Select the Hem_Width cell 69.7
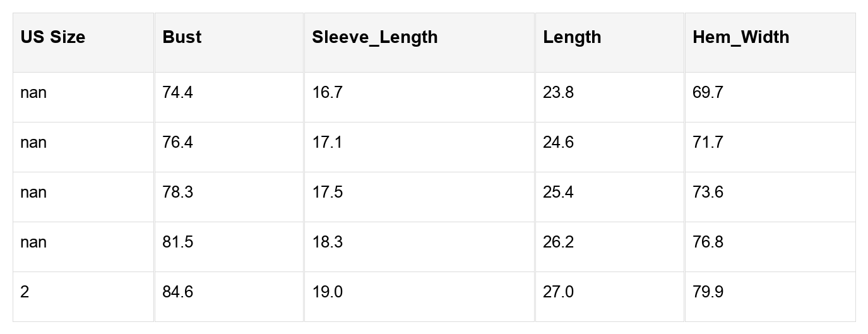 tap(708, 93)
